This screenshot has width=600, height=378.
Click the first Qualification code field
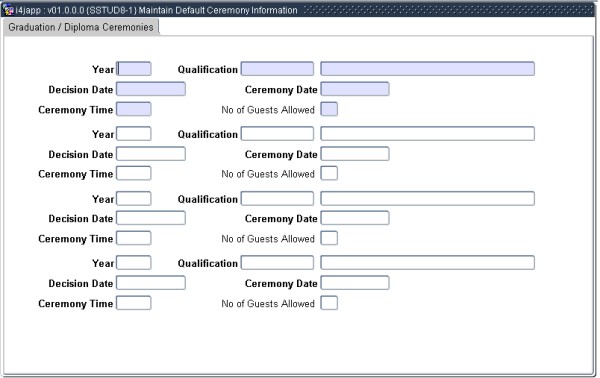277,69
